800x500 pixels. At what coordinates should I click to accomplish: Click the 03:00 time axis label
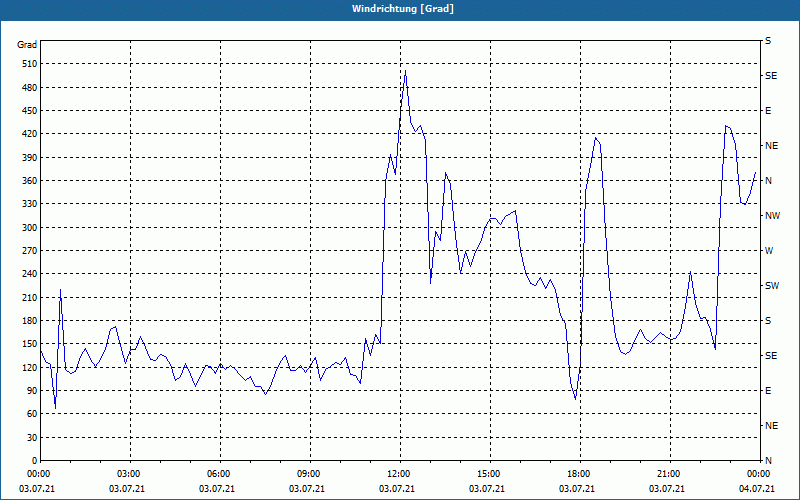(127, 473)
